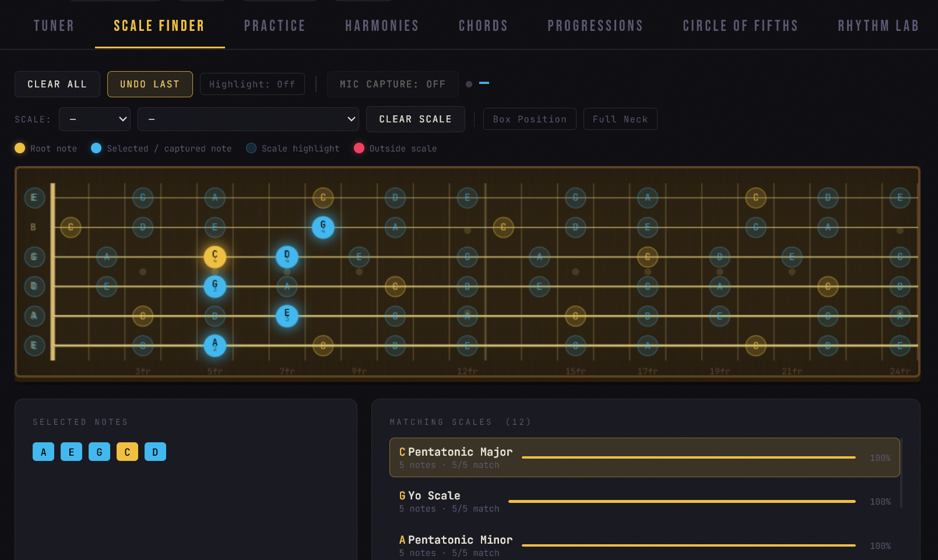Screen dimensions: 938x560
Task: Open the Rhythm Lab tab
Action: click(878, 26)
